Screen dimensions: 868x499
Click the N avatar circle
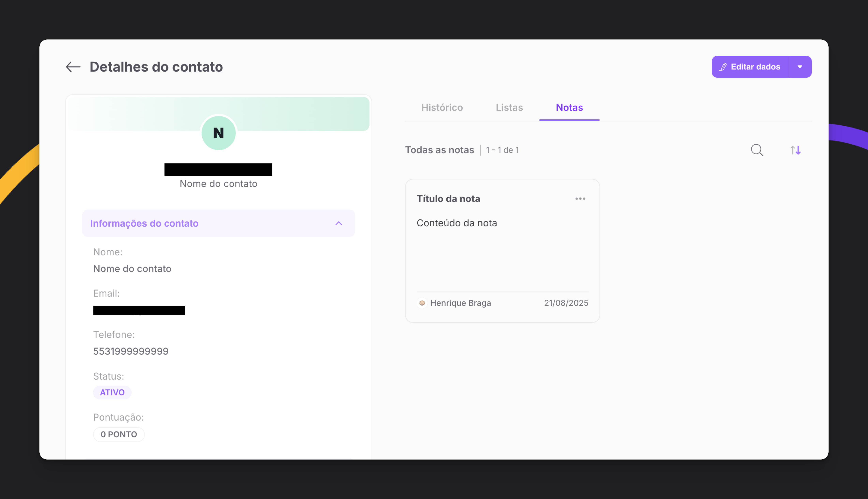[x=218, y=133]
